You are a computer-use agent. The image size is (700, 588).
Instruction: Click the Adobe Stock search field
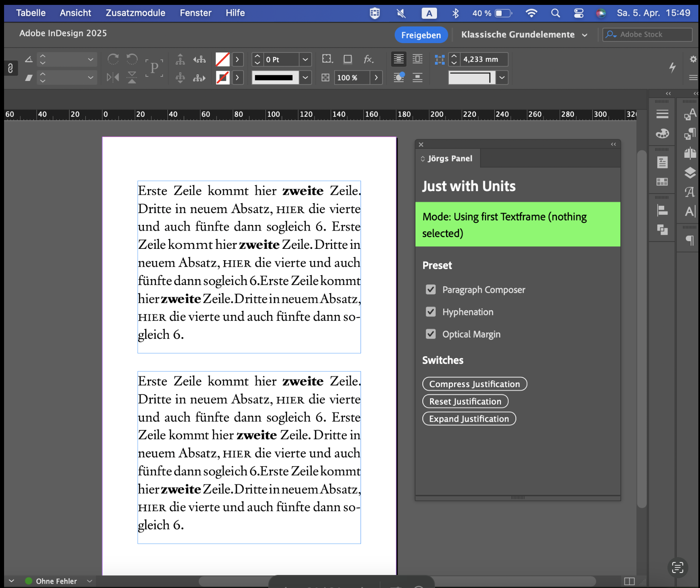pyautogui.click(x=647, y=35)
